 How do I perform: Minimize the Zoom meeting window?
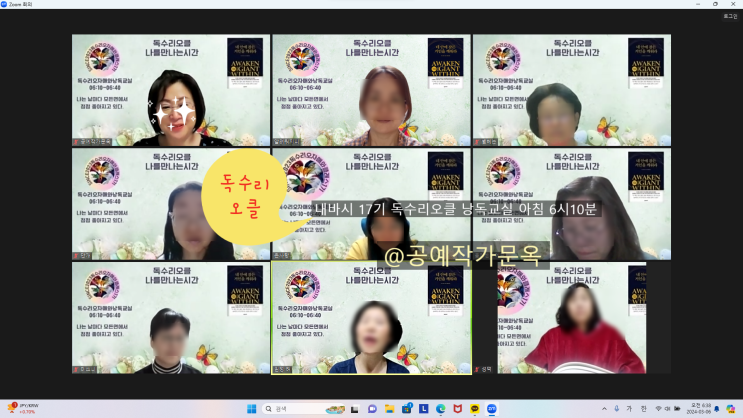coord(698,4)
